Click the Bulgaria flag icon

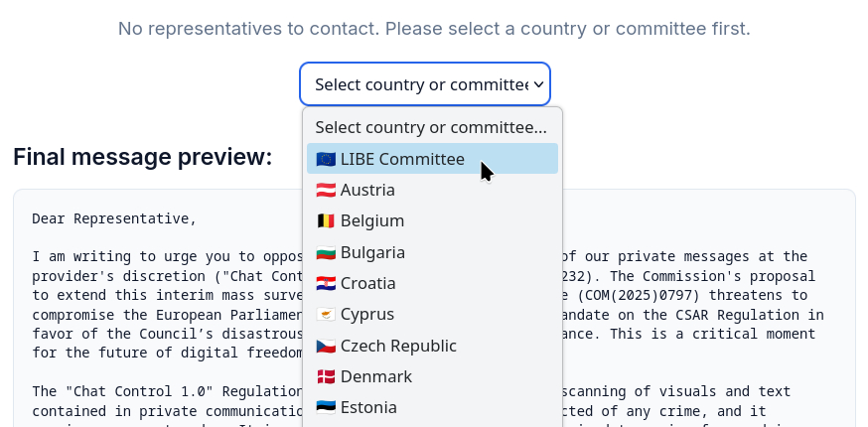[325, 252]
